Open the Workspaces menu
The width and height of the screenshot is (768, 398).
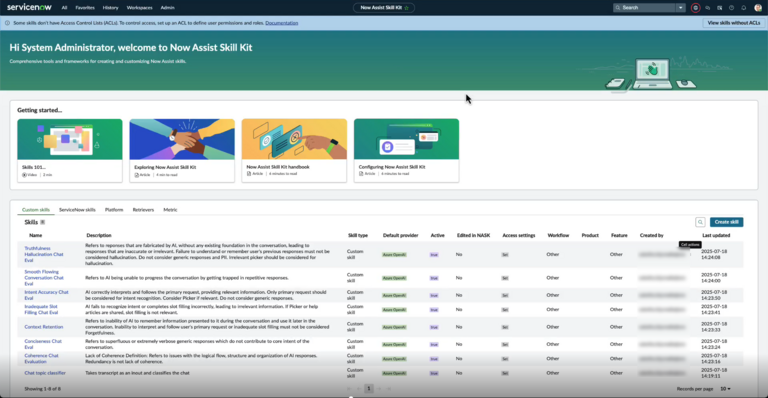(139, 8)
